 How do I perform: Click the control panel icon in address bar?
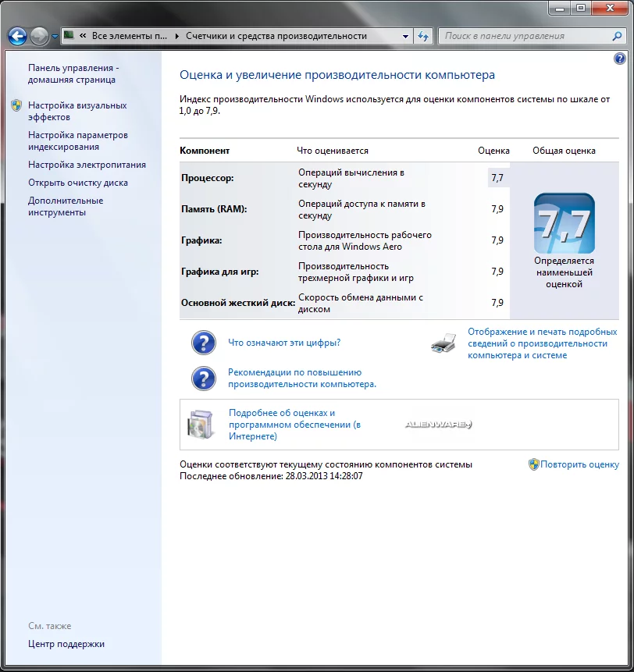pos(69,36)
